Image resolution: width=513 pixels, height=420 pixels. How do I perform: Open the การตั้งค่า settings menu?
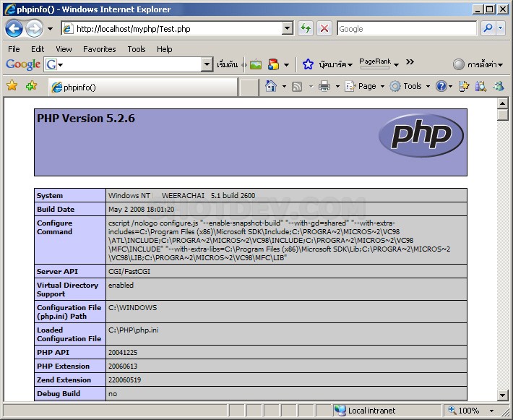[x=478, y=64]
